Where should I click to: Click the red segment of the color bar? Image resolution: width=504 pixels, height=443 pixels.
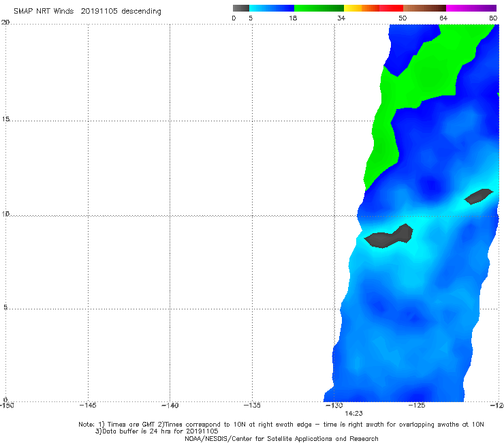point(391,8)
